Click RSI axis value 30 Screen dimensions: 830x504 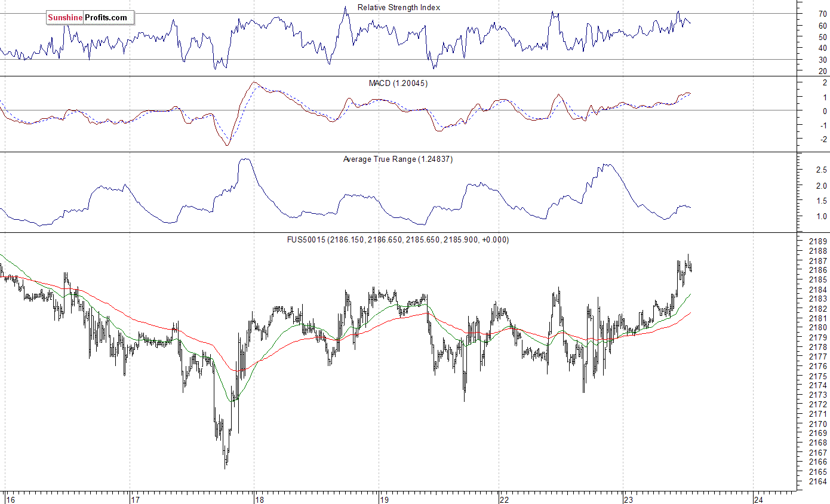pyautogui.click(x=822, y=60)
